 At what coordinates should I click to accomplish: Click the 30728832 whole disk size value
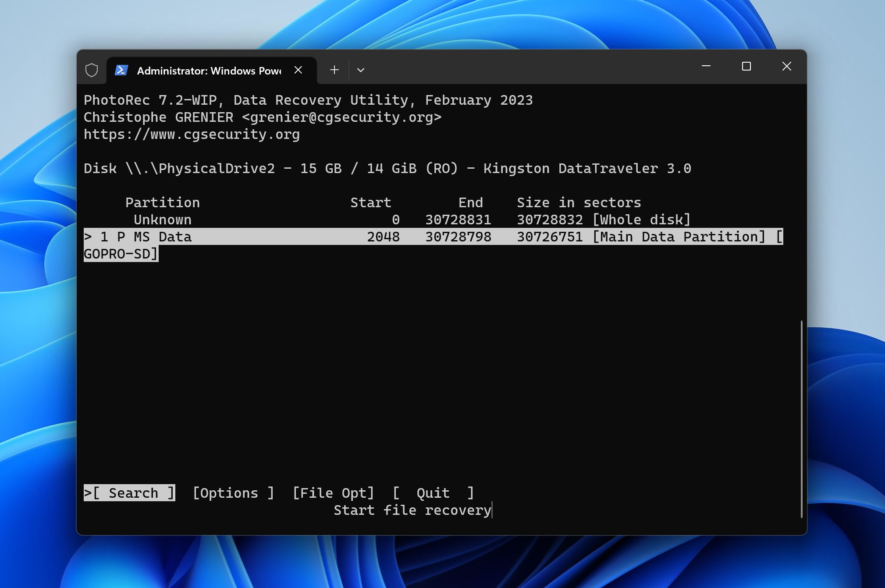(x=550, y=220)
